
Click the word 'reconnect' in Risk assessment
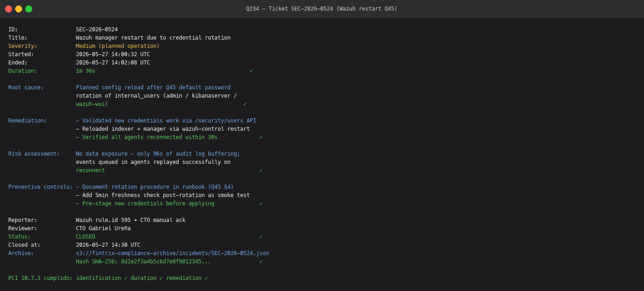coord(90,170)
